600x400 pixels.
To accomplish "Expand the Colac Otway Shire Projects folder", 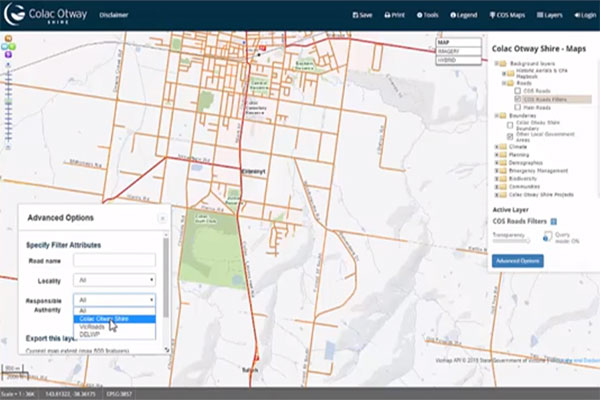I will (x=496, y=195).
